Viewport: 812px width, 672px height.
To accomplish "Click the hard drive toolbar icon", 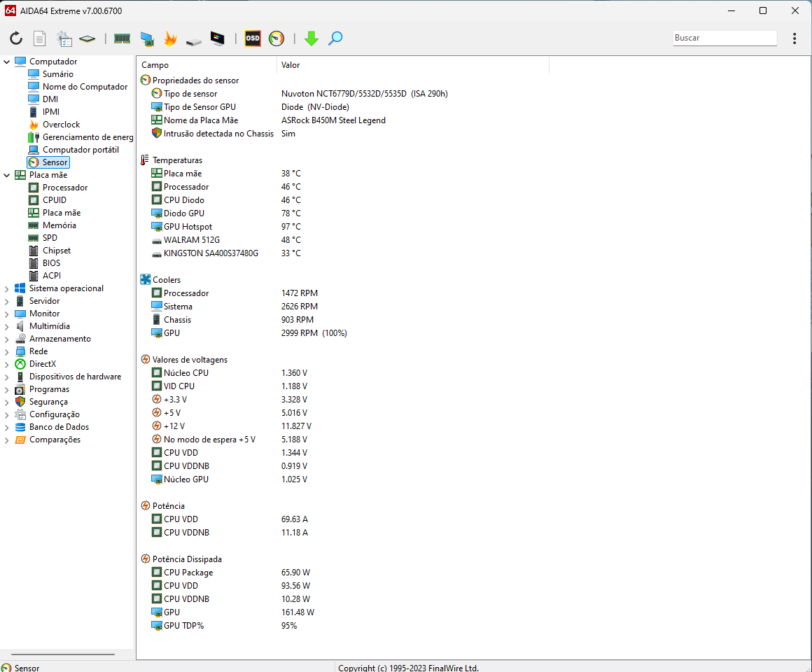I will [x=194, y=41].
